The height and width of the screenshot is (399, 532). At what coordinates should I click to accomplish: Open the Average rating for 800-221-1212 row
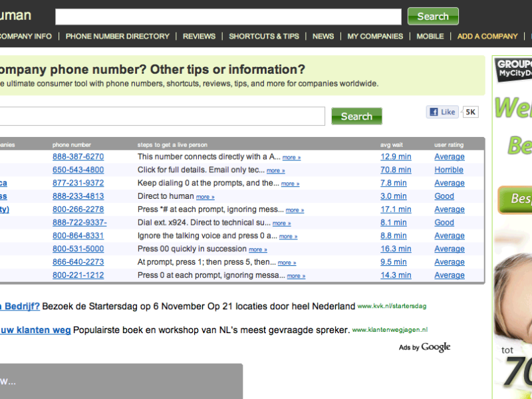(450, 275)
